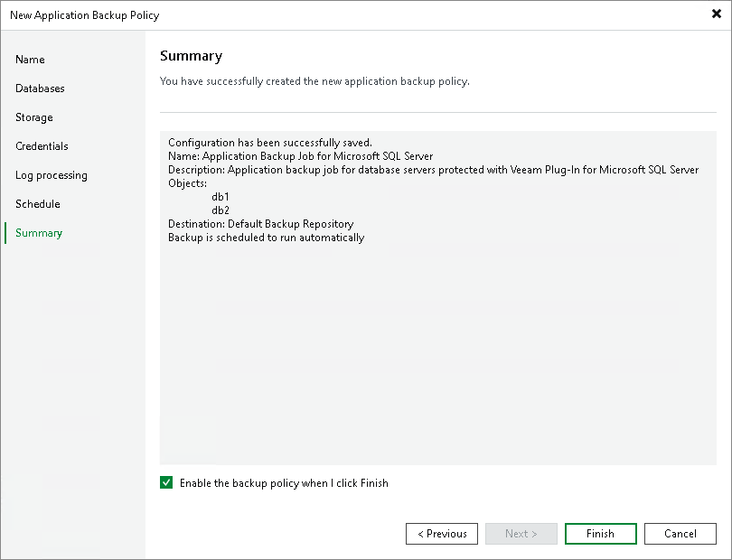Close the New Application Backup Policy window
This screenshot has height=560, width=732.
tap(717, 14)
